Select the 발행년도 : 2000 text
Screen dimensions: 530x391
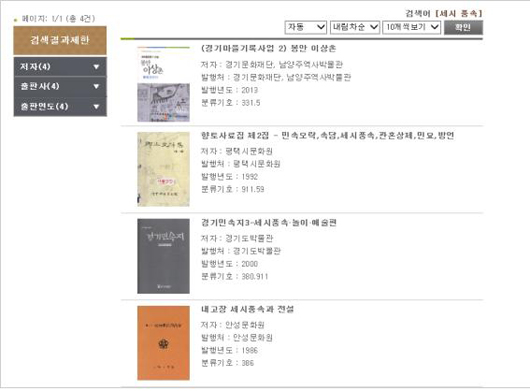pos(229,264)
